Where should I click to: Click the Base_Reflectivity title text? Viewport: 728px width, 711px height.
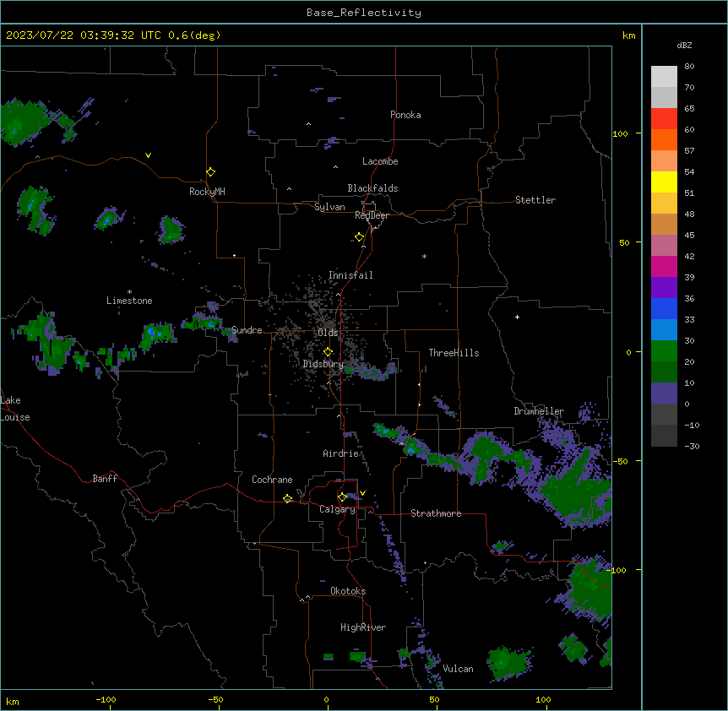364,13
